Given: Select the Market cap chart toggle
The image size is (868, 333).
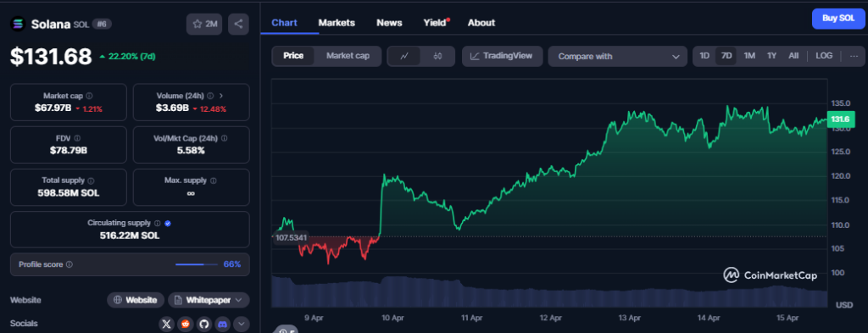Looking at the screenshot, I should tap(348, 56).
